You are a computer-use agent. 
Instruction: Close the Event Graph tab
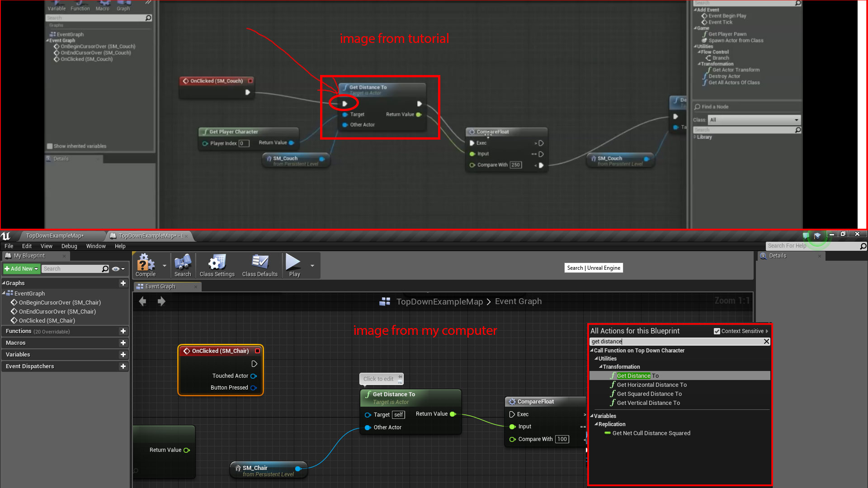click(x=196, y=286)
